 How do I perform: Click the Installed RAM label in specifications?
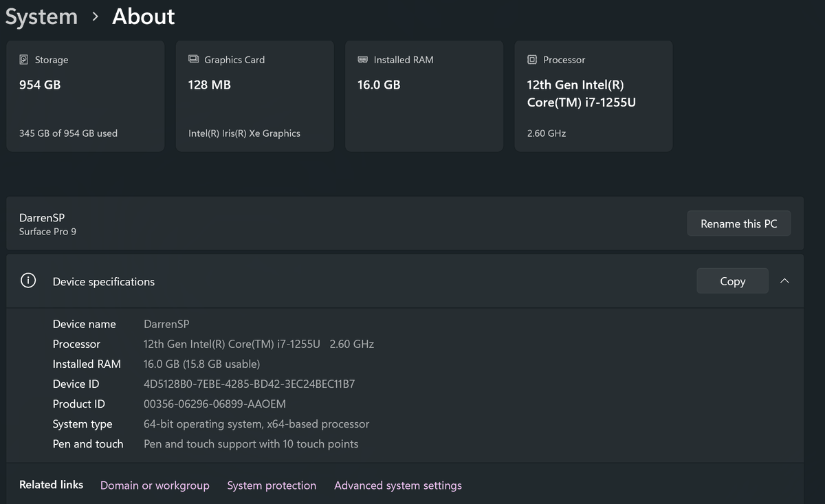(87, 364)
